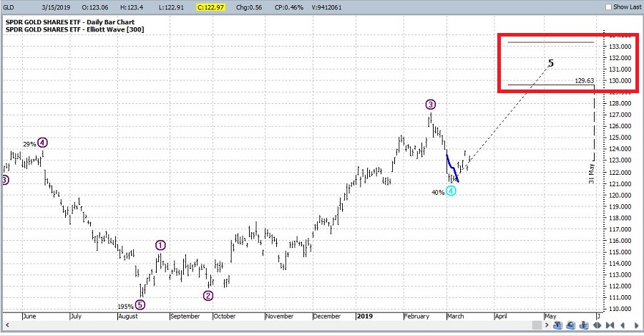Click the circled wave 3 marker near February peak
The height and width of the screenshot is (336, 644).
click(x=431, y=105)
